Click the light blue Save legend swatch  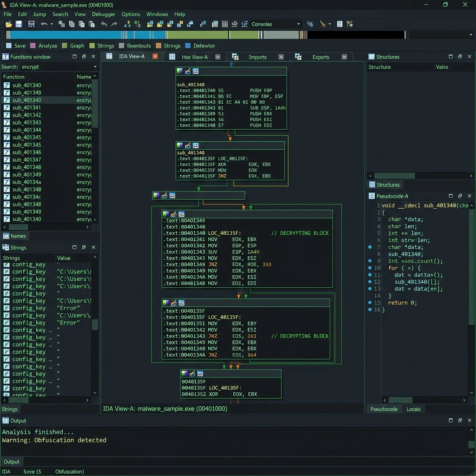9,46
